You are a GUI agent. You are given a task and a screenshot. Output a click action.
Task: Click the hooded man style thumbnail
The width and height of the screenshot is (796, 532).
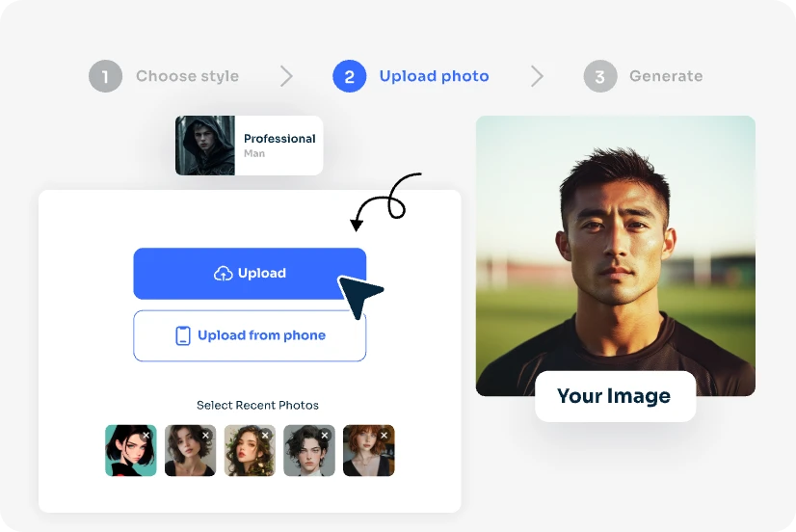coord(205,146)
